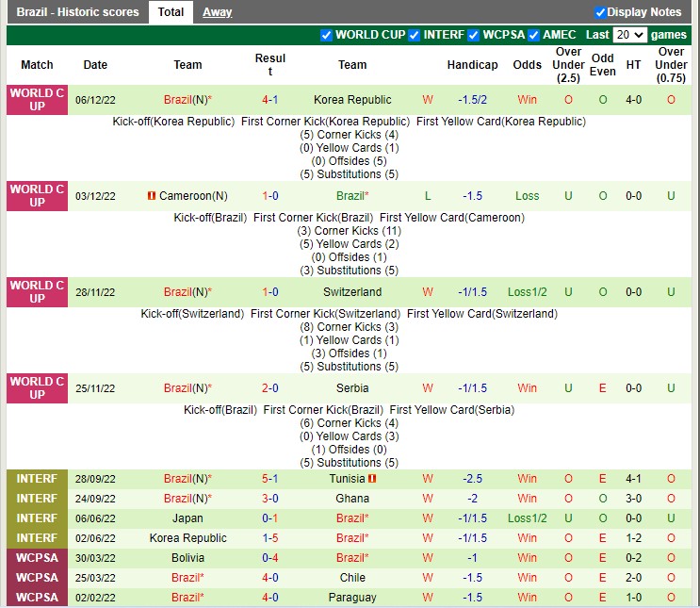Open the 2-0 result against Serbia
Screen dimensions: 700x608
coord(270,387)
